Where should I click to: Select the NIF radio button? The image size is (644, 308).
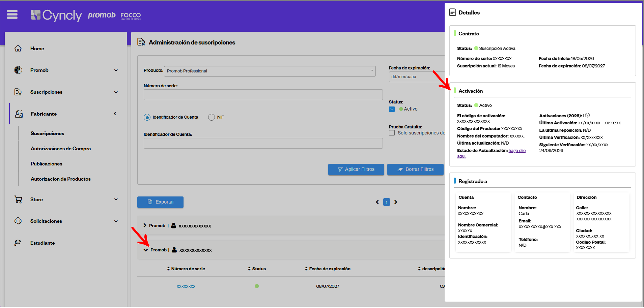coord(212,117)
